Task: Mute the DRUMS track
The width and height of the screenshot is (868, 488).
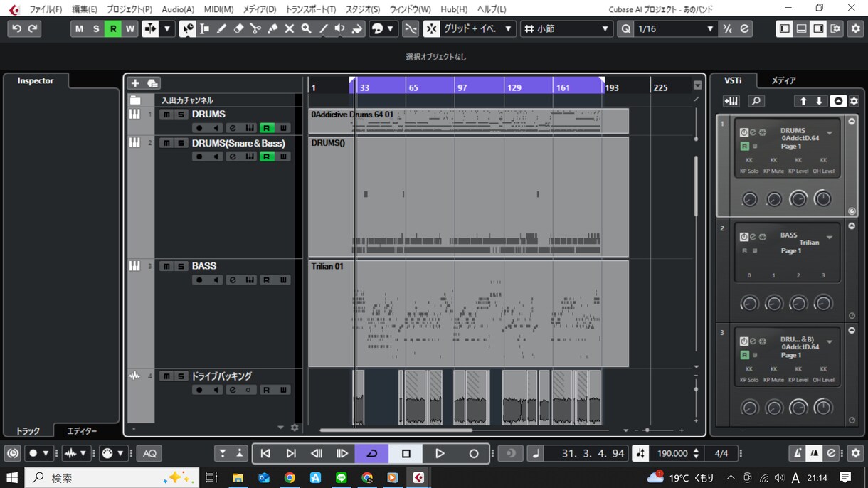Action: coord(166,114)
